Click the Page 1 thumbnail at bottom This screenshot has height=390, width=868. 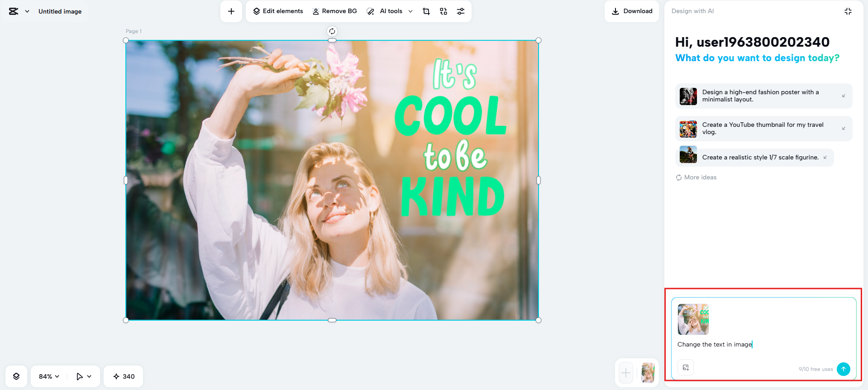(x=648, y=373)
